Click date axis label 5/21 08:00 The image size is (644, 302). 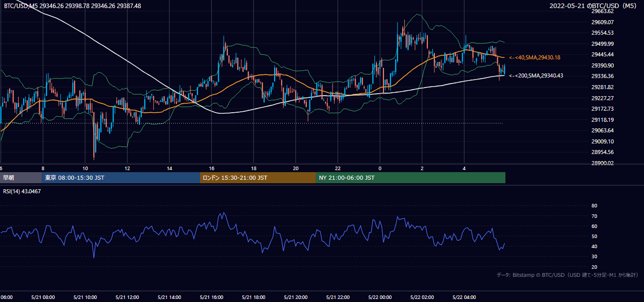point(42,297)
